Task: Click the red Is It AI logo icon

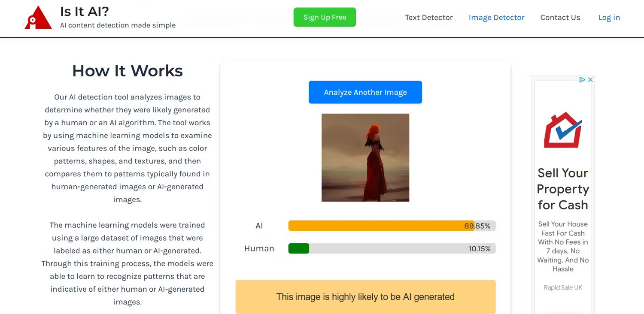Action: [38, 18]
